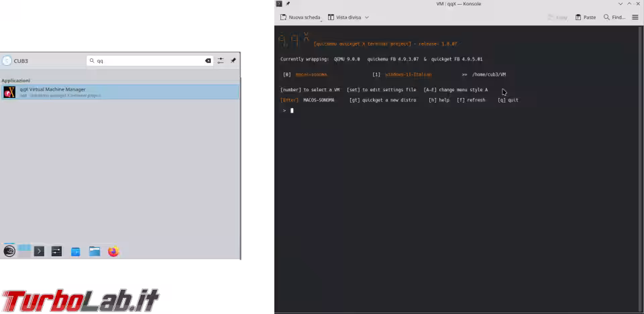The image size is (644, 314).
Task: Click the virtual desktop pager in taskbar
Action: coord(24,251)
